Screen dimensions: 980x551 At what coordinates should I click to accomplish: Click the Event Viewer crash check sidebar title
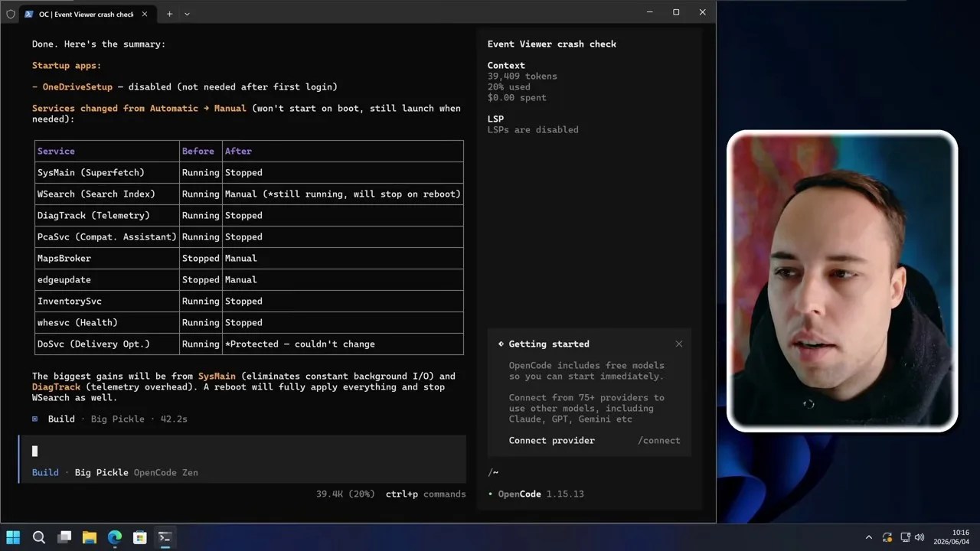(552, 44)
